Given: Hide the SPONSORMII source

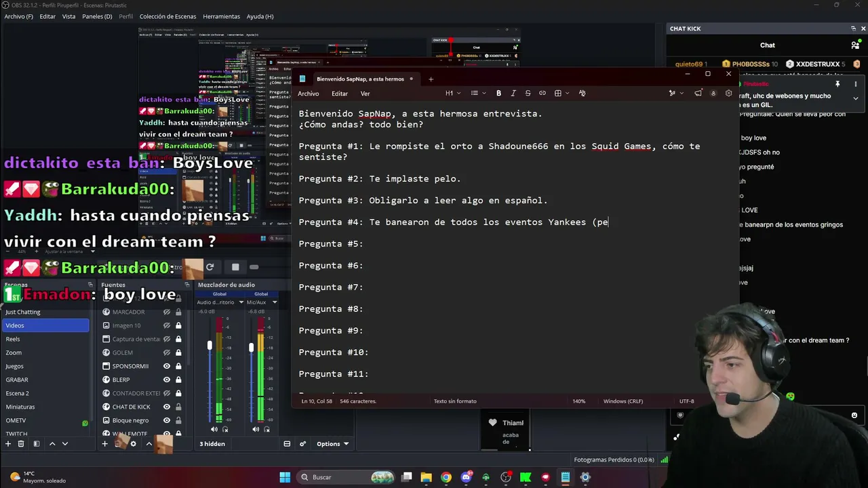Looking at the screenshot, I should (x=167, y=366).
